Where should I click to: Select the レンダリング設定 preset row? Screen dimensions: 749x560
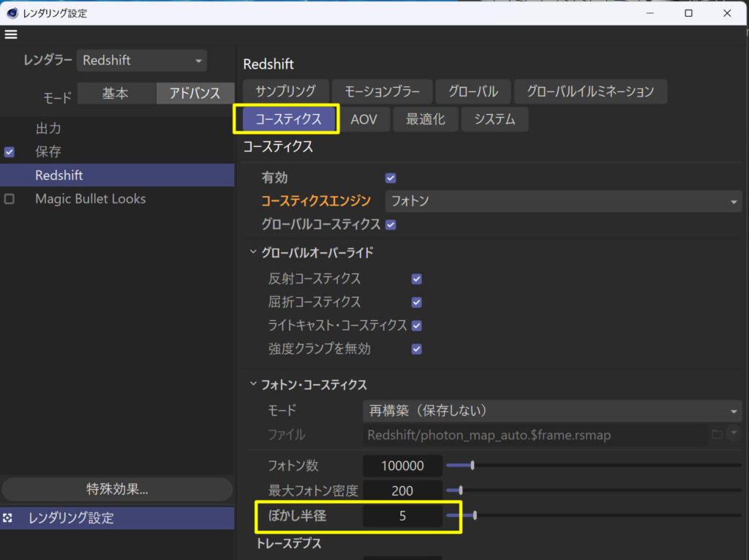117,518
